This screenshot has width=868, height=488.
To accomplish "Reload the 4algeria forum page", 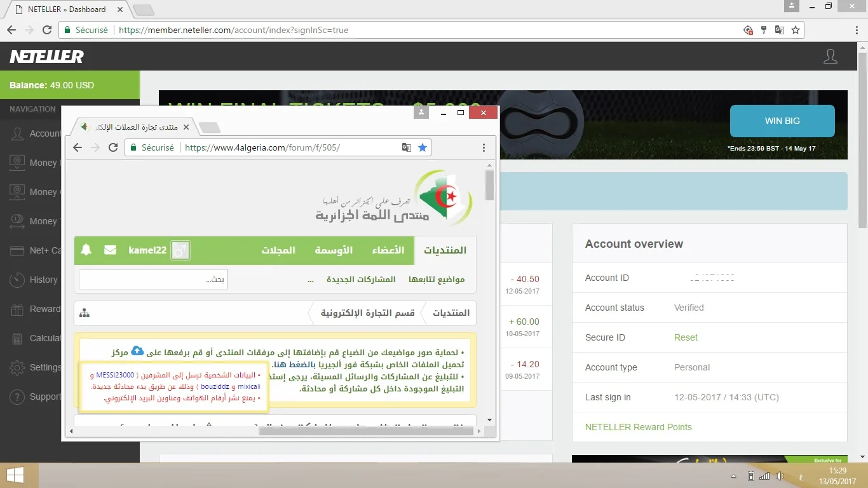I will click(113, 147).
